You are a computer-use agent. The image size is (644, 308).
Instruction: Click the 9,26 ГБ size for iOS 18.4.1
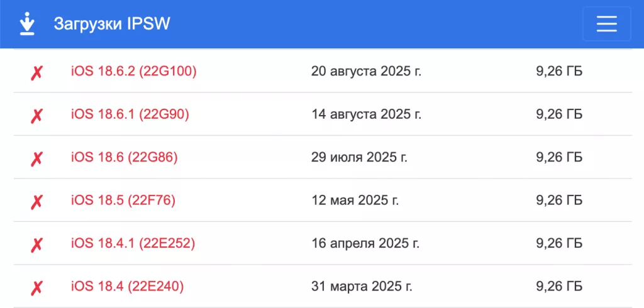click(x=559, y=243)
